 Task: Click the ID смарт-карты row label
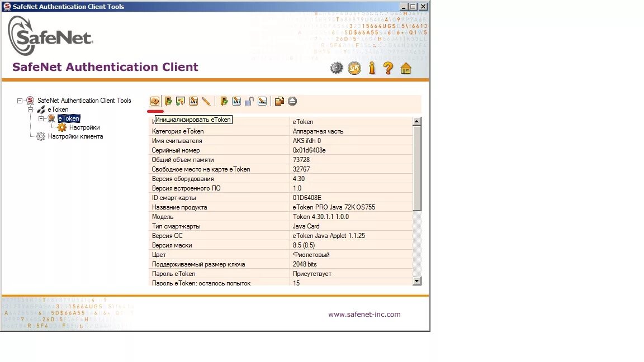click(174, 198)
